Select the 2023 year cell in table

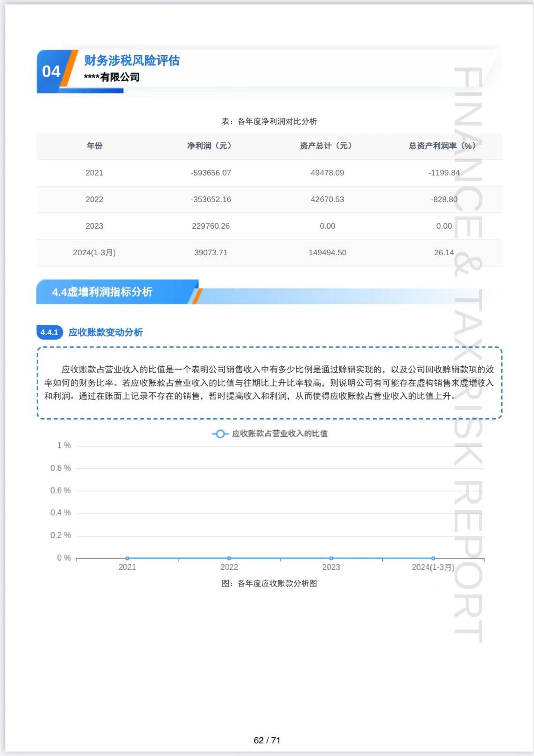point(94,226)
